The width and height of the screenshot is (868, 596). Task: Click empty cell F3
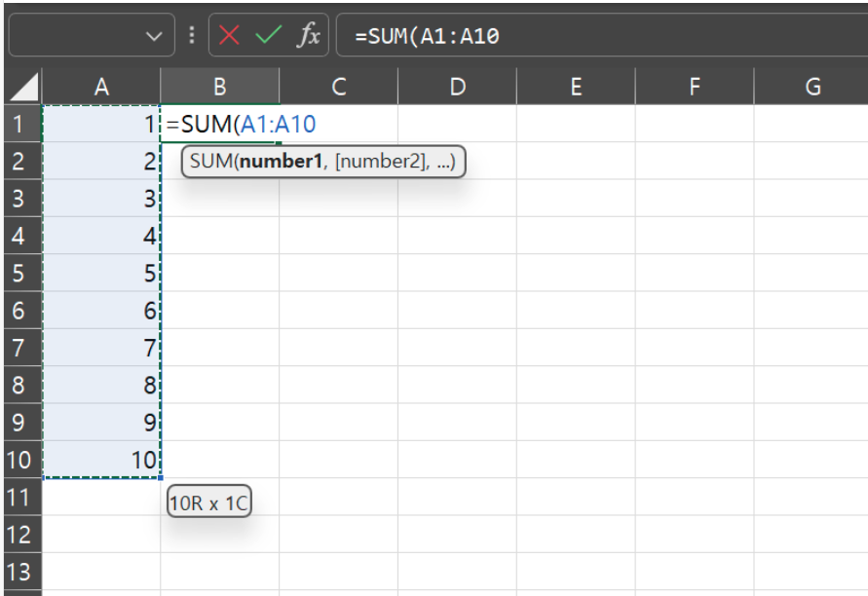click(x=695, y=198)
